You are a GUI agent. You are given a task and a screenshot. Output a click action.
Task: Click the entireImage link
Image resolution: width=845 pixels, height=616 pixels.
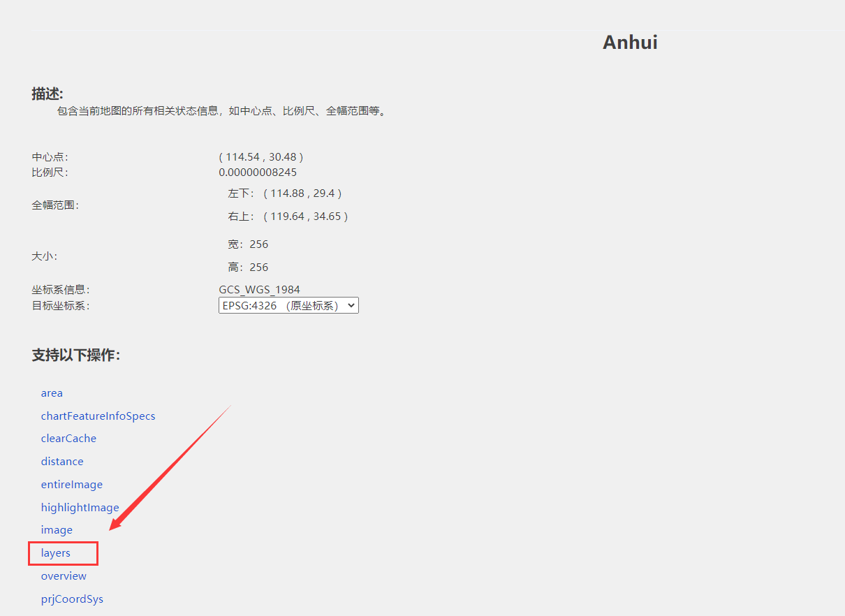[x=72, y=485]
